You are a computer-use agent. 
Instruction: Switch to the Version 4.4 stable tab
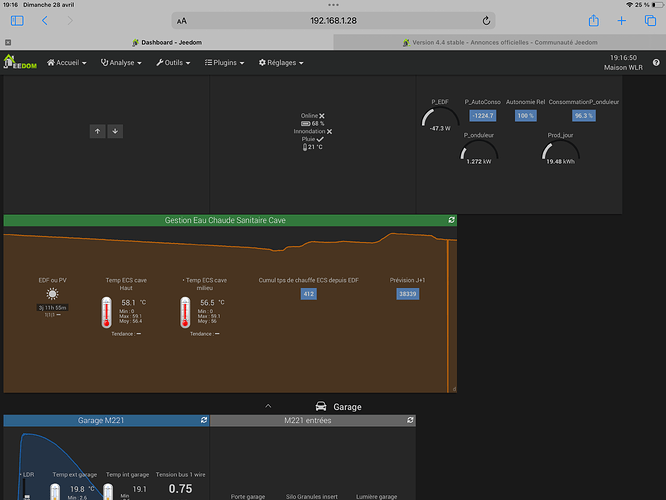500,42
